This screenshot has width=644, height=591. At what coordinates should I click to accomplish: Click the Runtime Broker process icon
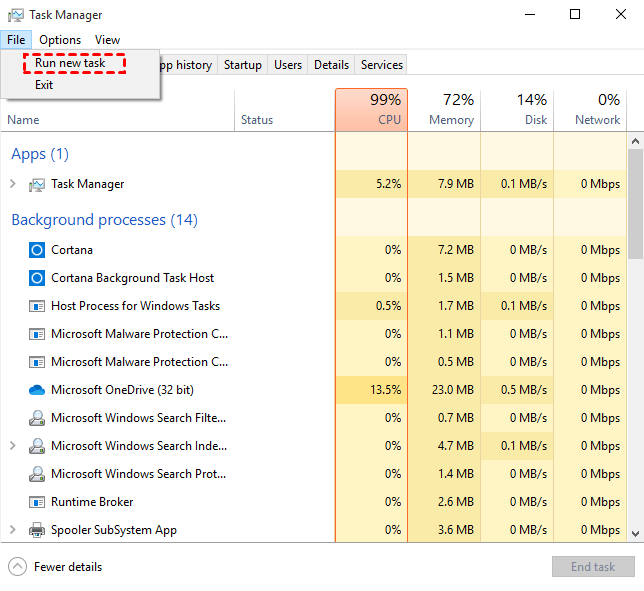[37, 502]
